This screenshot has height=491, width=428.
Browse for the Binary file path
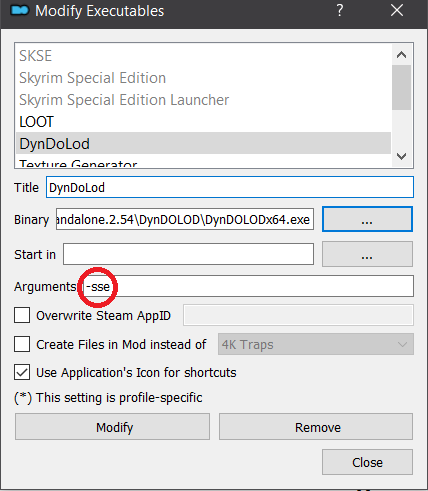coord(367,219)
